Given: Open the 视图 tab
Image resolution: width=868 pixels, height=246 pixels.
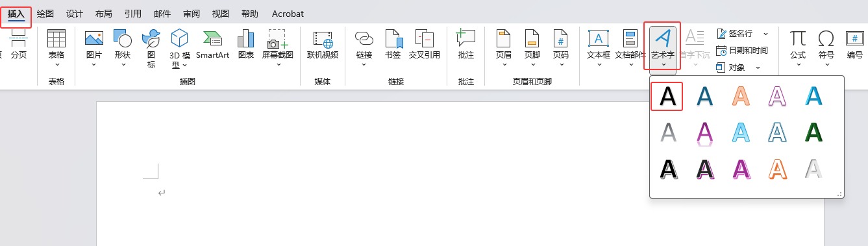Looking at the screenshot, I should pos(221,14).
